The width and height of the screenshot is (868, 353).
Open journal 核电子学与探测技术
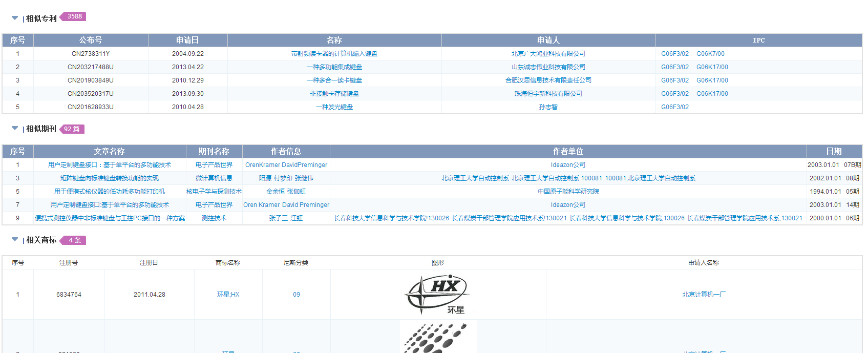[214, 192]
